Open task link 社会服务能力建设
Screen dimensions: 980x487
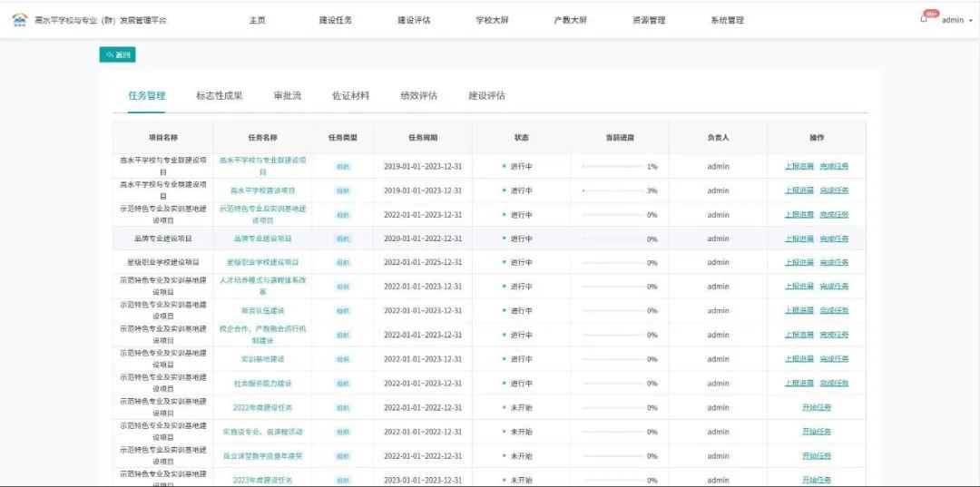(262, 383)
